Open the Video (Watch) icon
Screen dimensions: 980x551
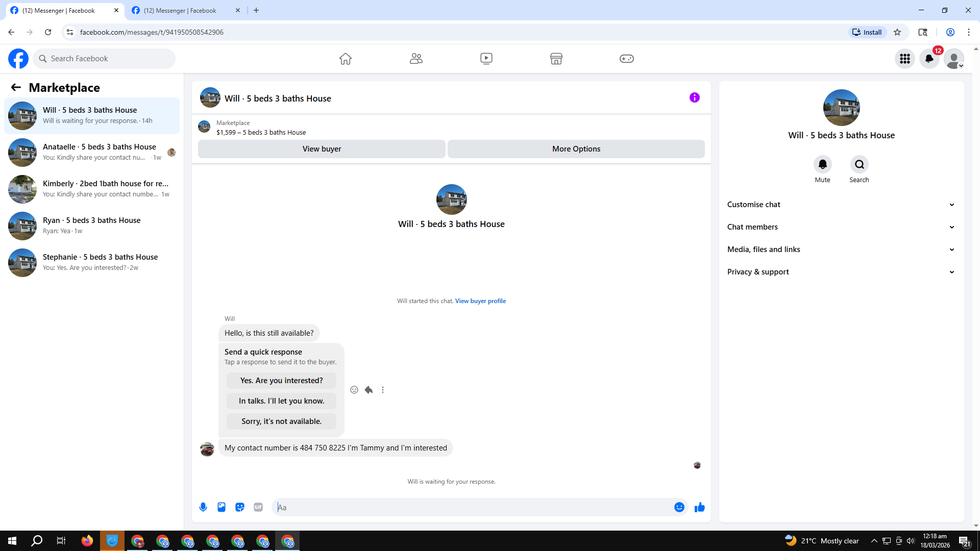[x=486, y=59]
